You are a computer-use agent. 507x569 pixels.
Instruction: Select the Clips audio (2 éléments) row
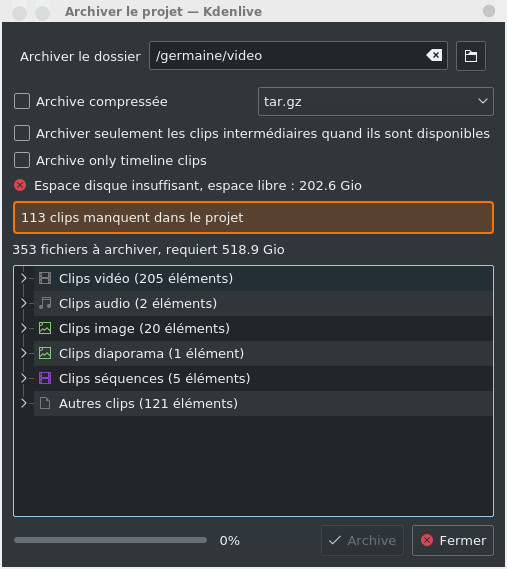(263, 303)
